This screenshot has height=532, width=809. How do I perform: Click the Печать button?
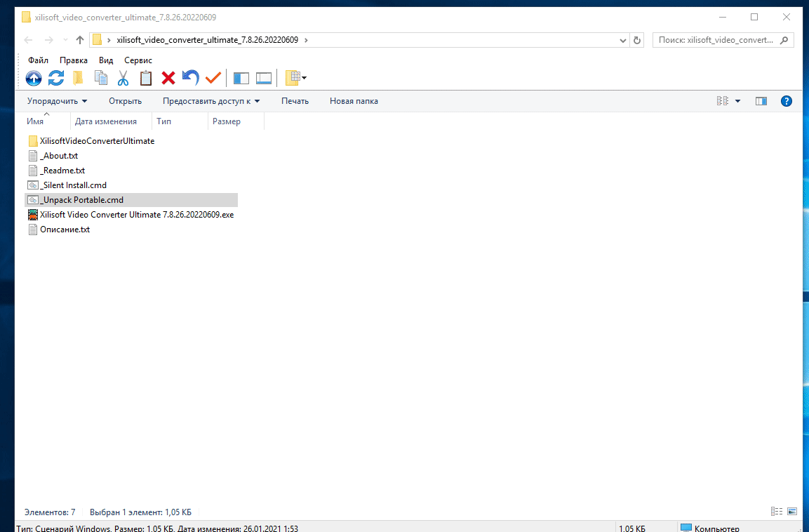pos(295,101)
